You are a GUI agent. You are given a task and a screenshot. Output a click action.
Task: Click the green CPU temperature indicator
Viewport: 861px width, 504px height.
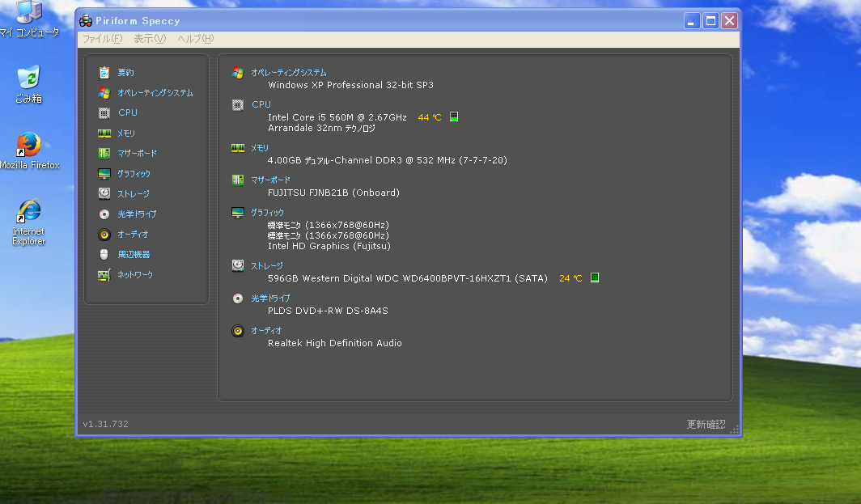[x=454, y=116]
